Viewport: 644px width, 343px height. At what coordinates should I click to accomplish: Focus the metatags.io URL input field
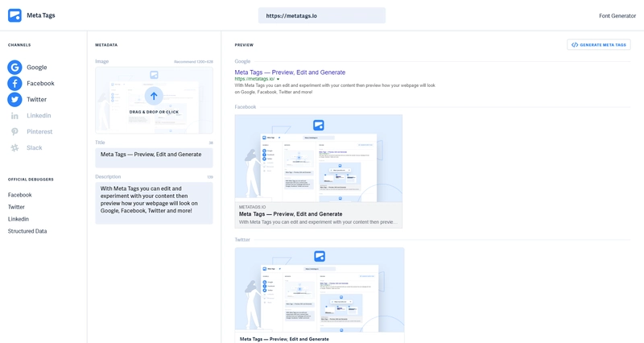click(x=322, y=15)
